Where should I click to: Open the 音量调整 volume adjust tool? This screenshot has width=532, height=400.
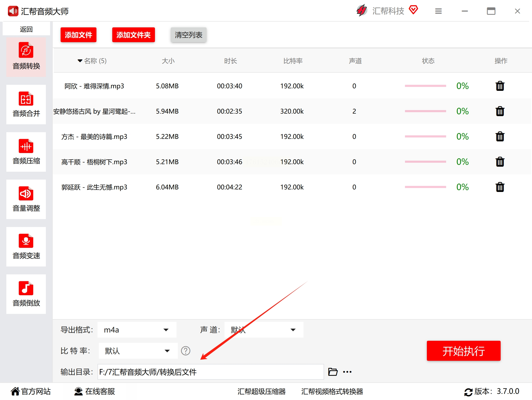pos(26,199)
